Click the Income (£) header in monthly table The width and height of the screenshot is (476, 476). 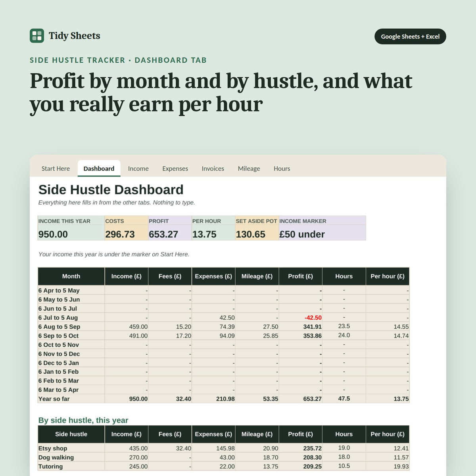(127, 276)
